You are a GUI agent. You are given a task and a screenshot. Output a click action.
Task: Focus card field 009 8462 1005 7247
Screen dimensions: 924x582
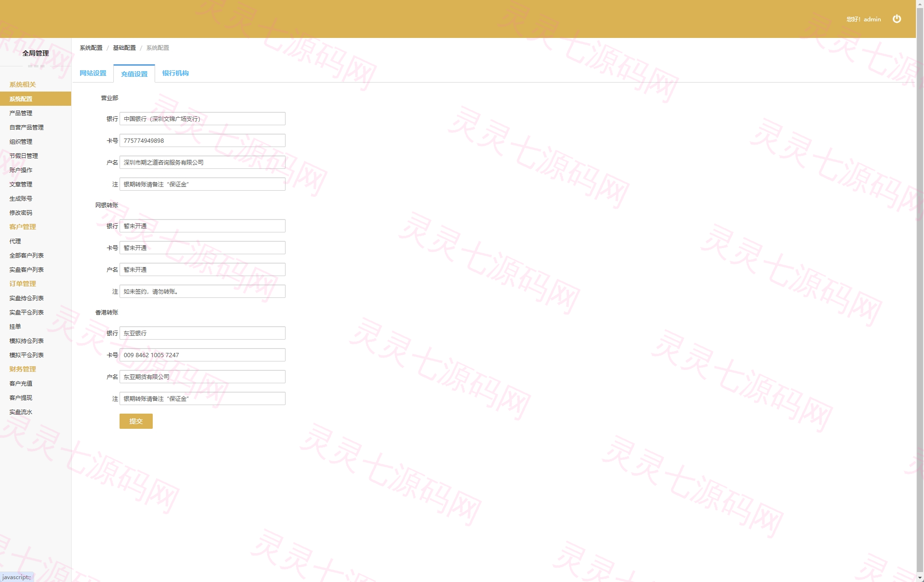point(203,355)
